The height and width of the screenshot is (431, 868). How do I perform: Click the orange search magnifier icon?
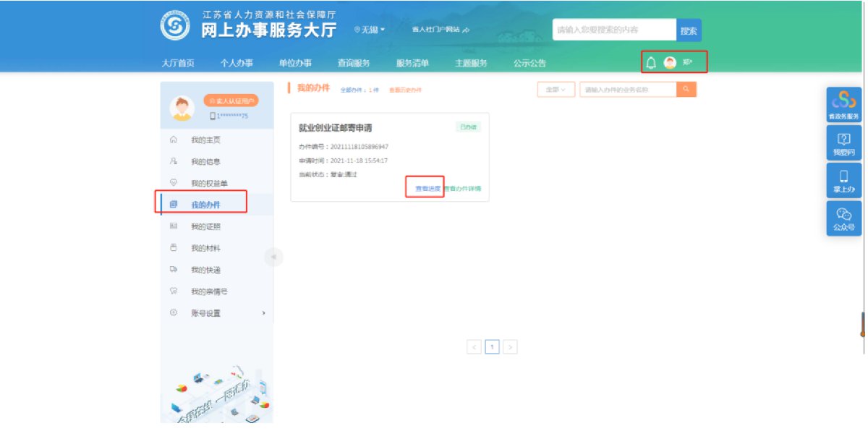point(686,90)
